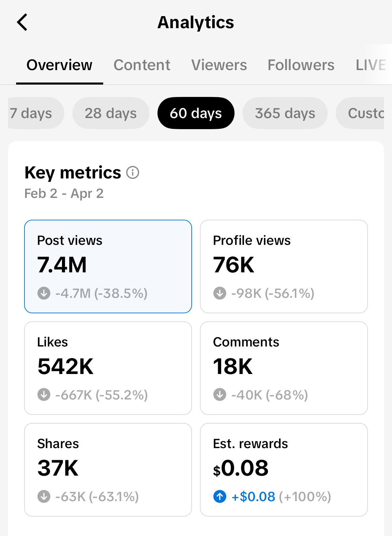
Task: Open the LIVE tab
Action: (371, 65)
